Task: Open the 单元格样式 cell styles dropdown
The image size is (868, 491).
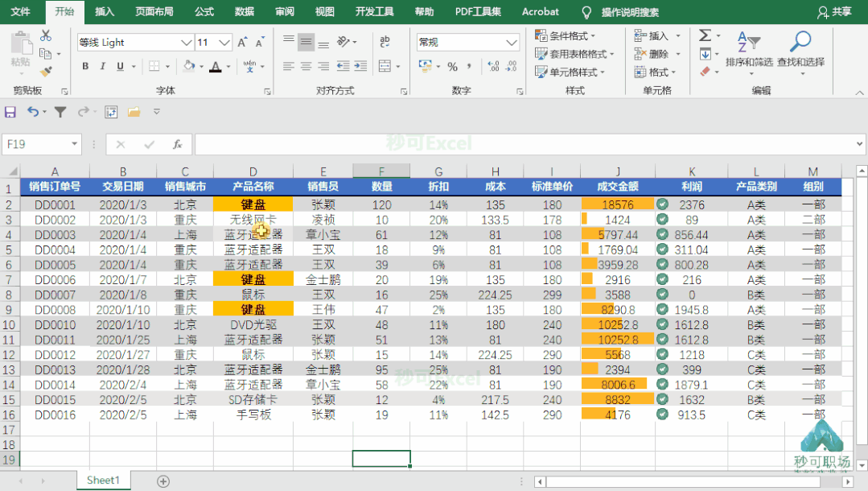Action: pyautogui.click(x=570, y=72)
